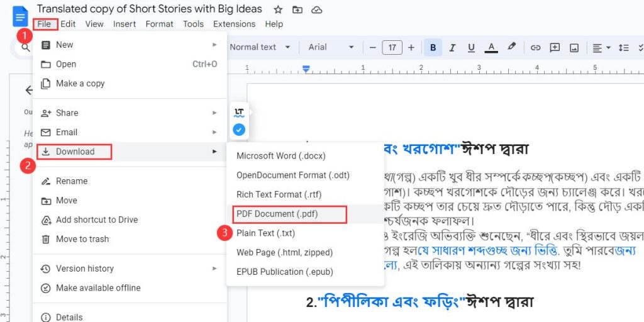Click the outline back arrow
Viewport: 644px width, 322px height.
tap(29, 90)
